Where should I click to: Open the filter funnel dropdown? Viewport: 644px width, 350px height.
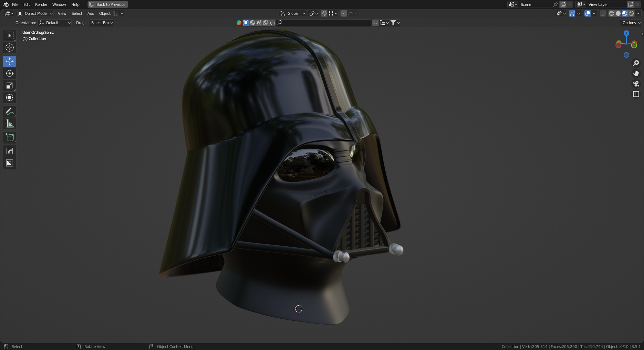[395, 23]
